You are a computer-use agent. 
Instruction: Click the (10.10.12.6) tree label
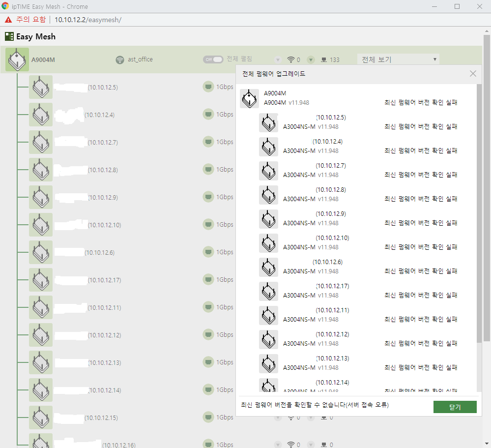100,252
